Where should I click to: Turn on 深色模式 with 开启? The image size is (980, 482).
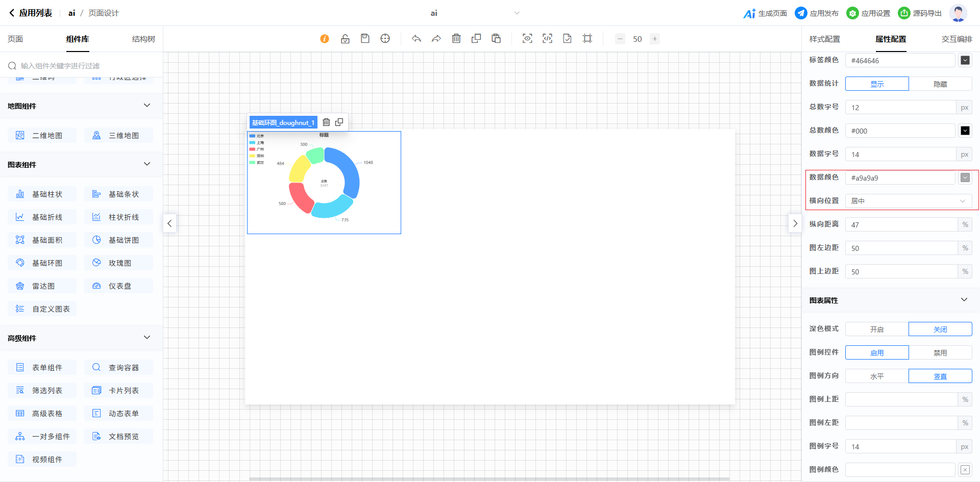click(876, 329)
